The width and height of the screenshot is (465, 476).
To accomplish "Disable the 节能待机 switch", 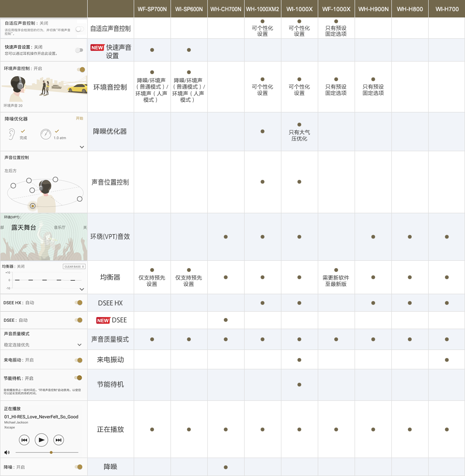I will (78, 378).
